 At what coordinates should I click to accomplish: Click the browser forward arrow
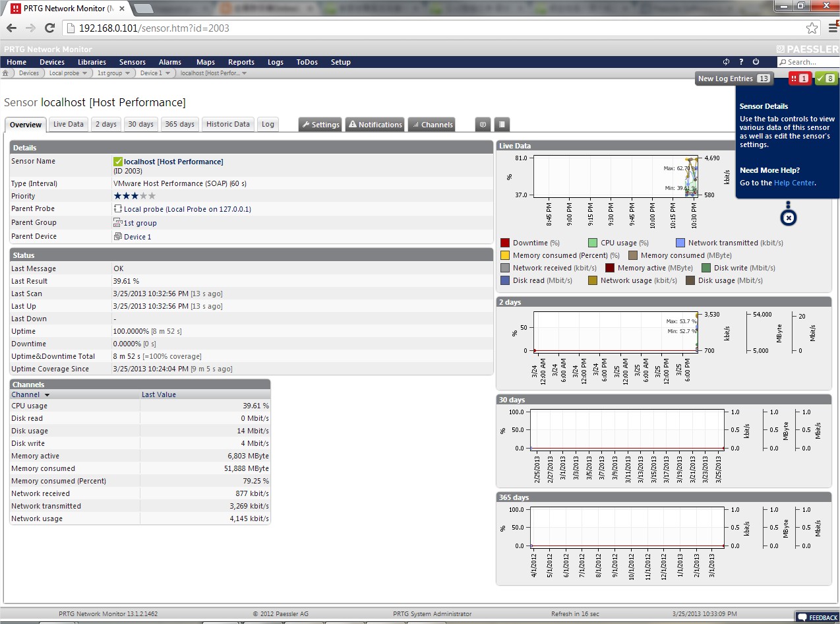coord(30,28)
